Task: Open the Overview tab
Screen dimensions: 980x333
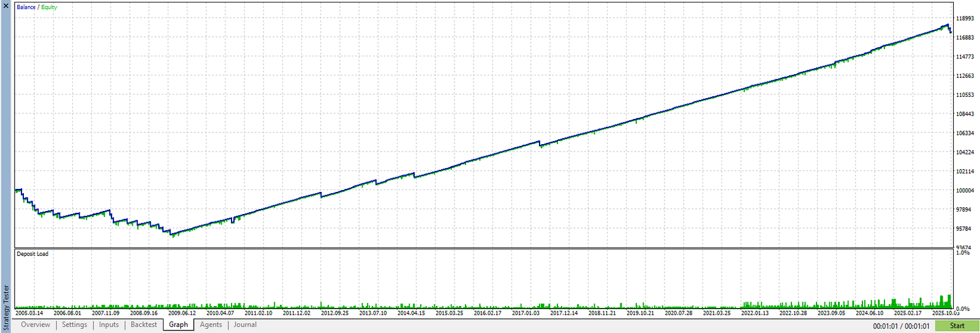Action: tap(36, 325)
